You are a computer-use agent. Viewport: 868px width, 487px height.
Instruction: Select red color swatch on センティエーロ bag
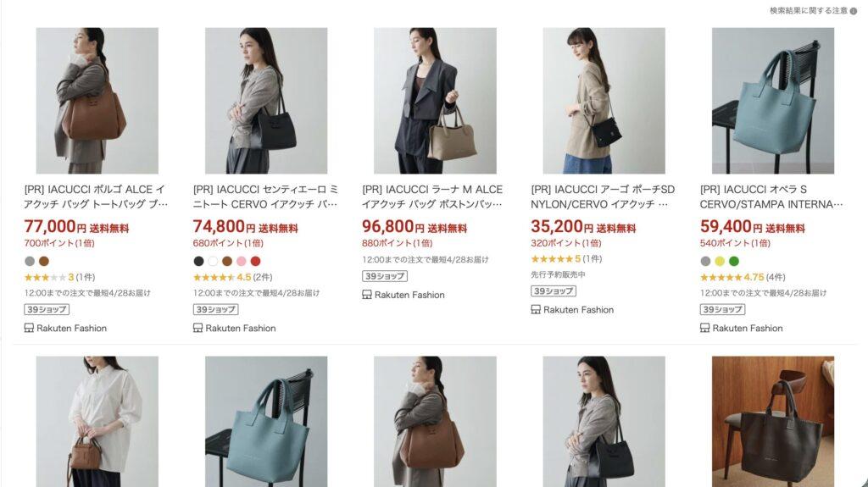tap(255, 261)
